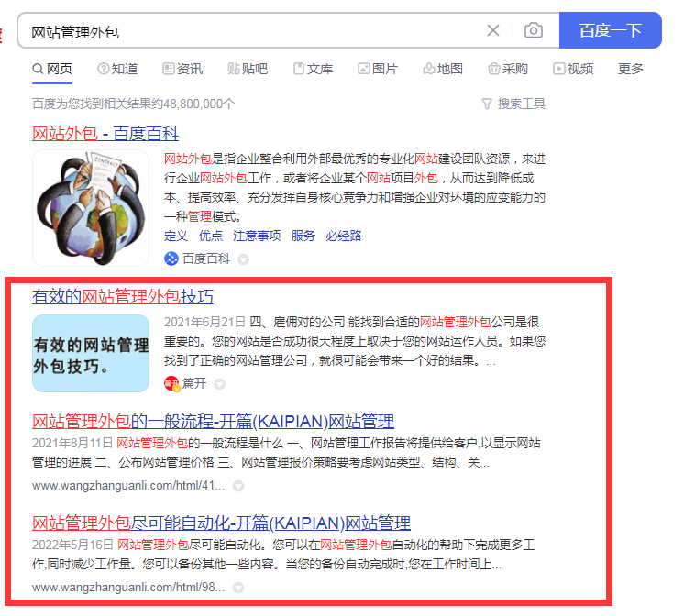Click the 篇开 source name
Viewport: 684px width, 616px height.
[194, 383]
